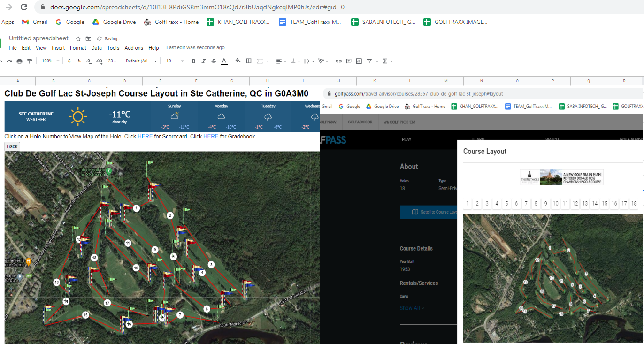Screen dimensions: 644x344
Task: Select hole 1 in Course Layout panel
Action: [x=468, y=204]
